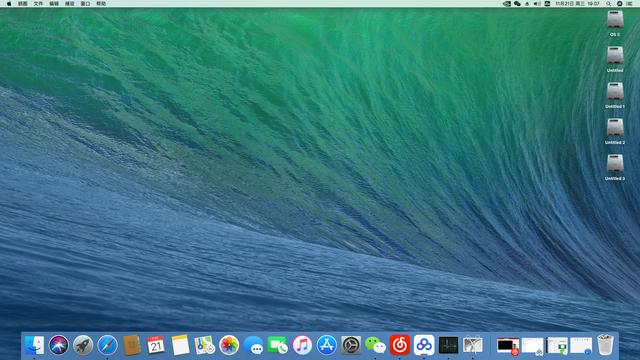Image resolution: width=640 pixels, height=360 pixels.
Task: Open the 编辑 (Edit) menu
Action: coord(54,4)
